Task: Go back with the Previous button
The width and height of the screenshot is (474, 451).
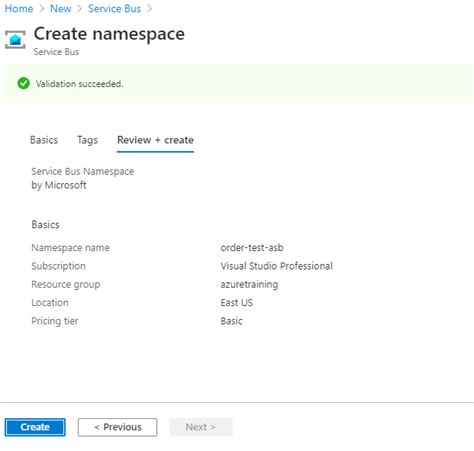Action: click(x=118, y=427)
